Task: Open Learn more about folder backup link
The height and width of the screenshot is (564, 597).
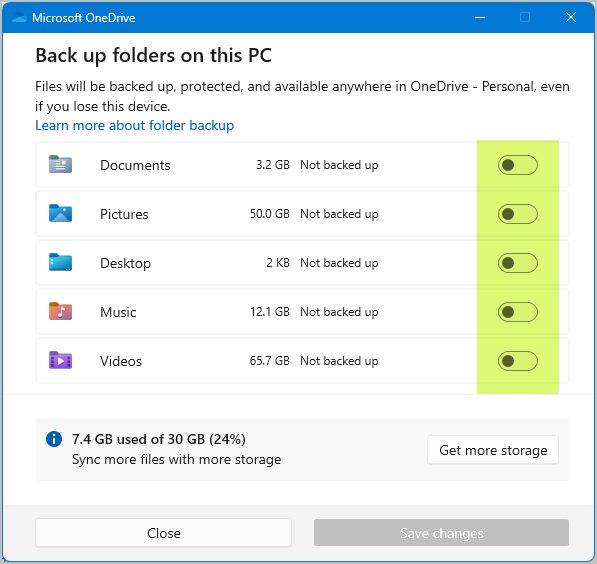Action: [134, 125]
